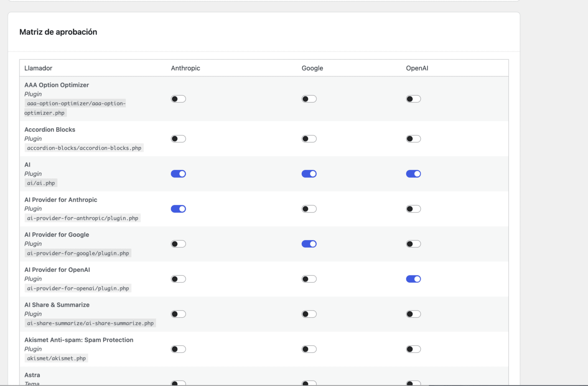Click the Llamador column header
Image resolution: width=588 pixels, height=386 pixels.
[38, 68]
